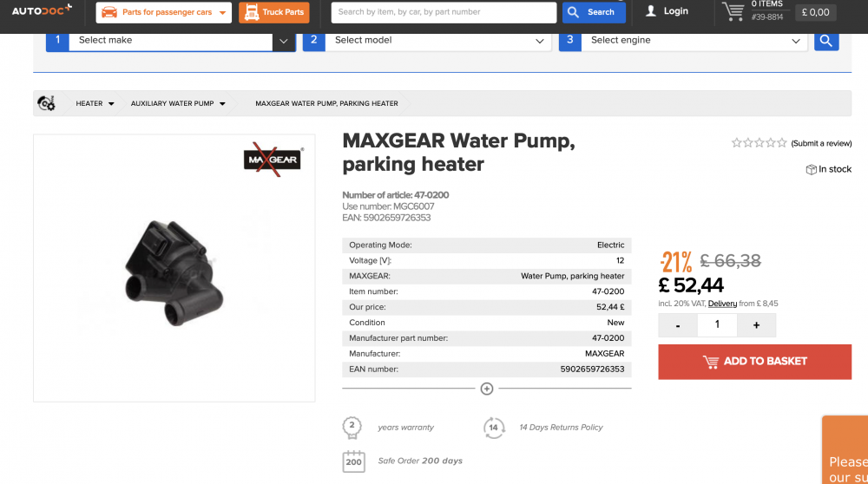Image resolution: width=868 pixels, height=484 pixels.
Task: View basket total £ 0,00
Action: click(x=815, y=12)
